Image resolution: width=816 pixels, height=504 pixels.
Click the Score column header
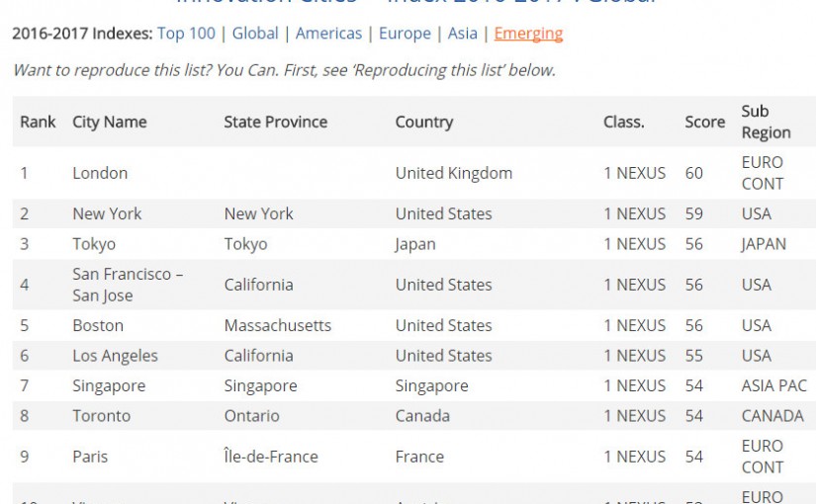coord(704,123)
